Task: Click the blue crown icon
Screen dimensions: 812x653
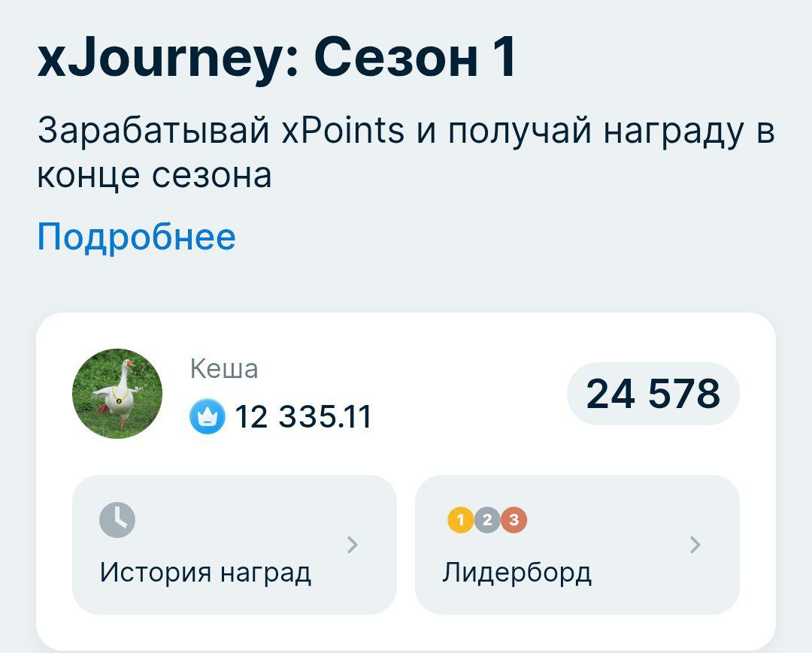Action: click(x=208, y=416)
